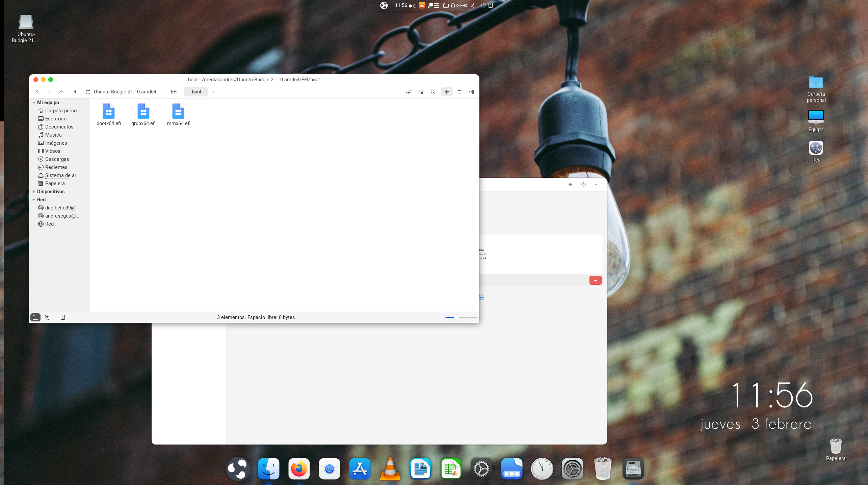Open the EFI breadcrumb

tap(174, 92)
